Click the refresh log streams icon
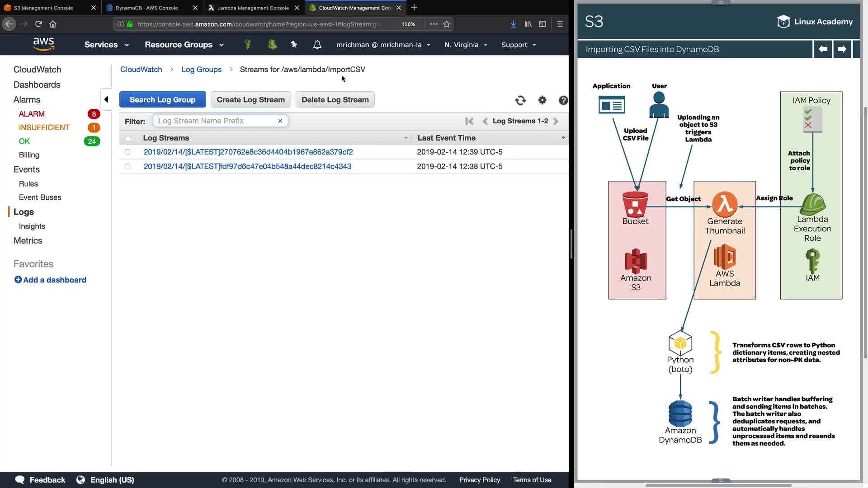868x488 pixels. pos(520,100)
